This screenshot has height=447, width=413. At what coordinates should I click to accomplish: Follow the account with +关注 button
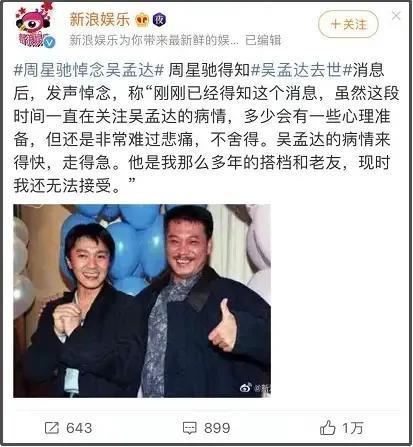(348, 24)
